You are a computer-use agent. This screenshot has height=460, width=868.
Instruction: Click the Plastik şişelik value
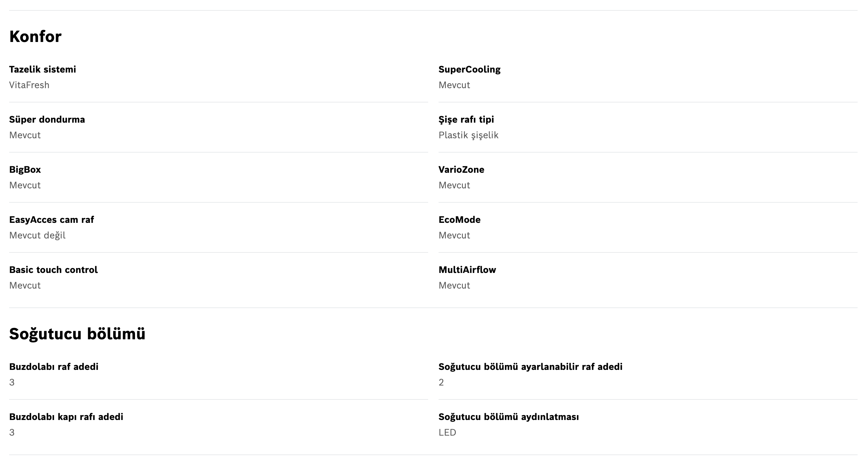[468, 135]
